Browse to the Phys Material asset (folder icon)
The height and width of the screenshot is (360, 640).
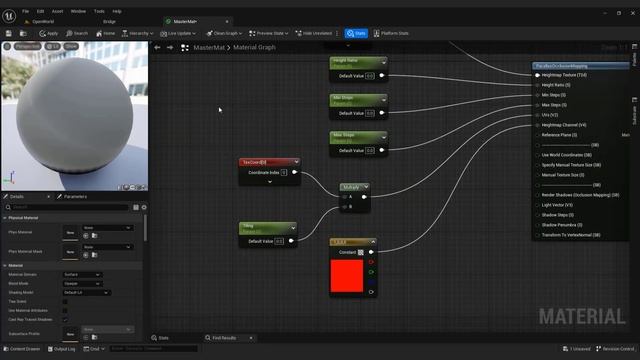94,236
